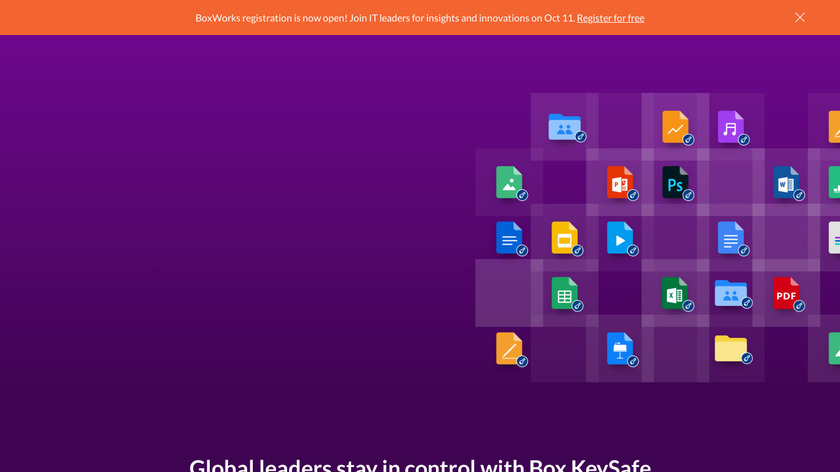Select the yellow Google Slides file icon
This screenshot has width=840, height=472.
[x=565, y=238]
